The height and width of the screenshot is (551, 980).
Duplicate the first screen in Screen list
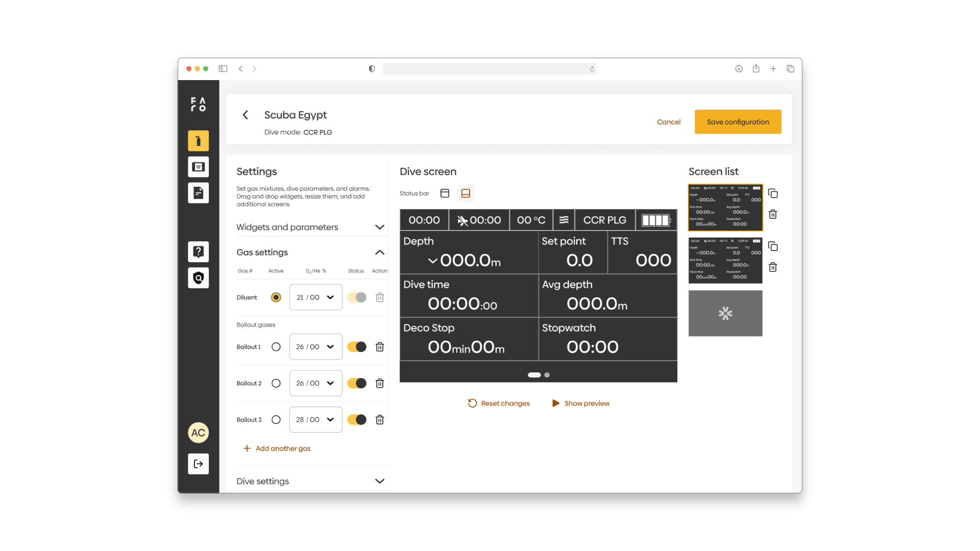773,193
